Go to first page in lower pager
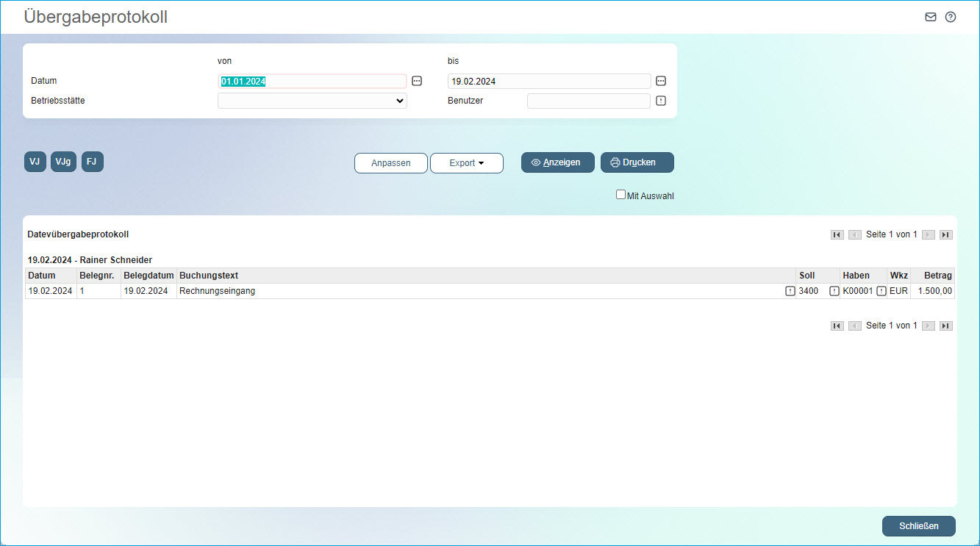 [837, 326]
